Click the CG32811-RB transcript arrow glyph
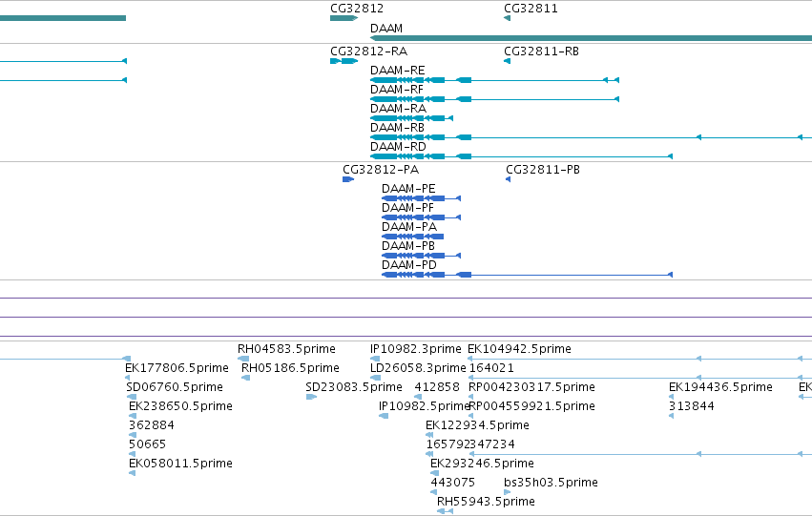Viewport: 812px width, 516px height. point(507,62)
